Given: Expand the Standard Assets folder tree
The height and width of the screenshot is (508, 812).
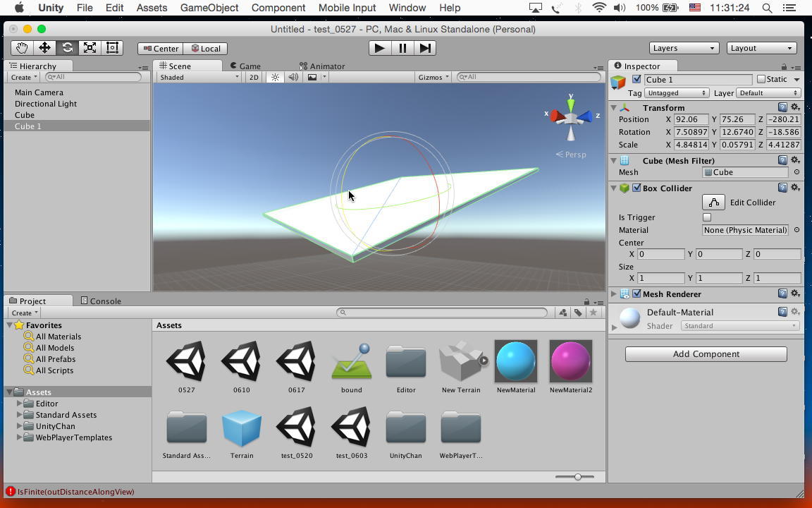Looking at the screenshot, I should click(x=20, y=415).
